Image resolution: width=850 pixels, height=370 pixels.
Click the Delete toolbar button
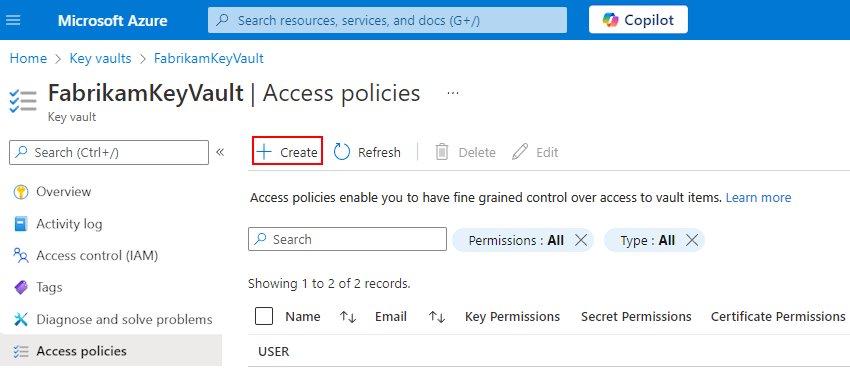[x=465, y=152]
